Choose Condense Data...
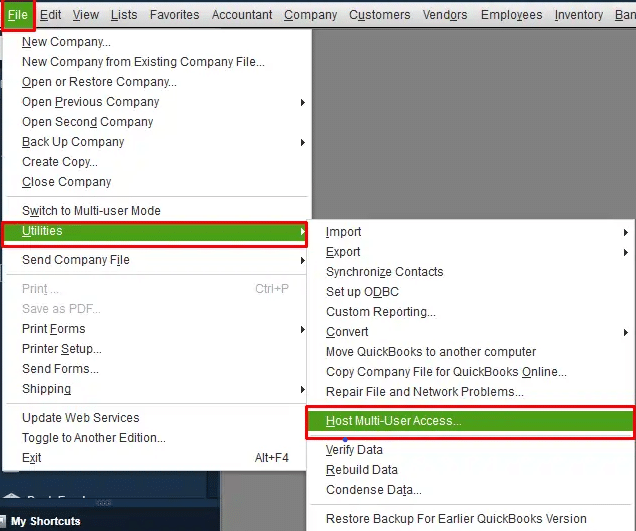 (x=471, y=490)
